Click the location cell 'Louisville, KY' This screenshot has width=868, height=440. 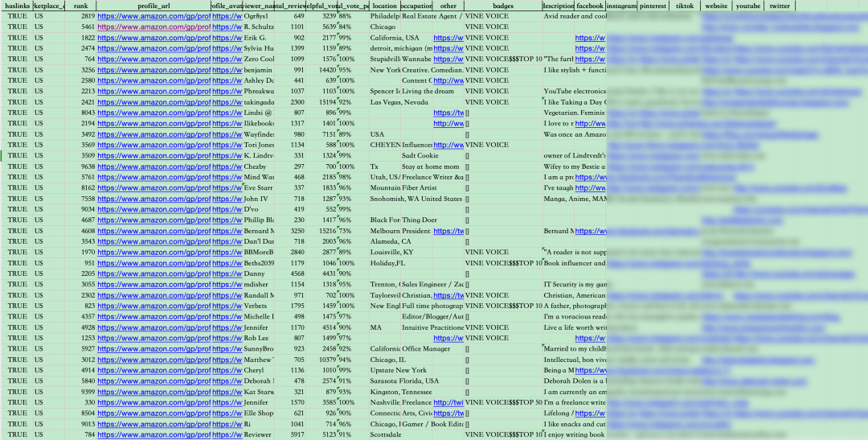tap(392, 252)
